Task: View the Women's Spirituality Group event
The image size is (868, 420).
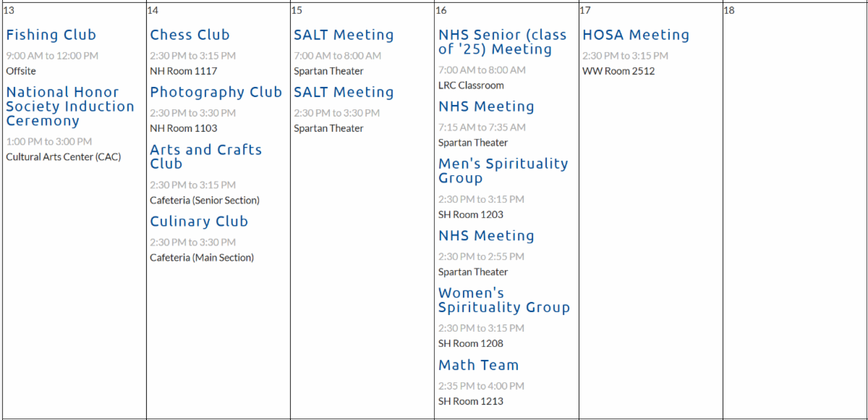Action: 503,301
